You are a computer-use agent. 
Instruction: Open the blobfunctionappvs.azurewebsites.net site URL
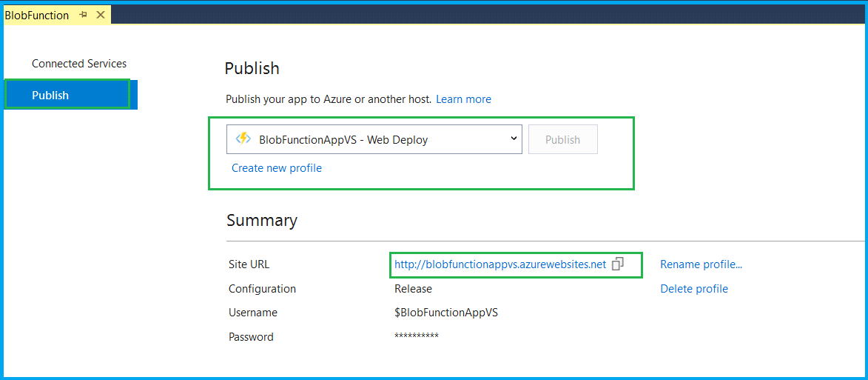[500, 264]
